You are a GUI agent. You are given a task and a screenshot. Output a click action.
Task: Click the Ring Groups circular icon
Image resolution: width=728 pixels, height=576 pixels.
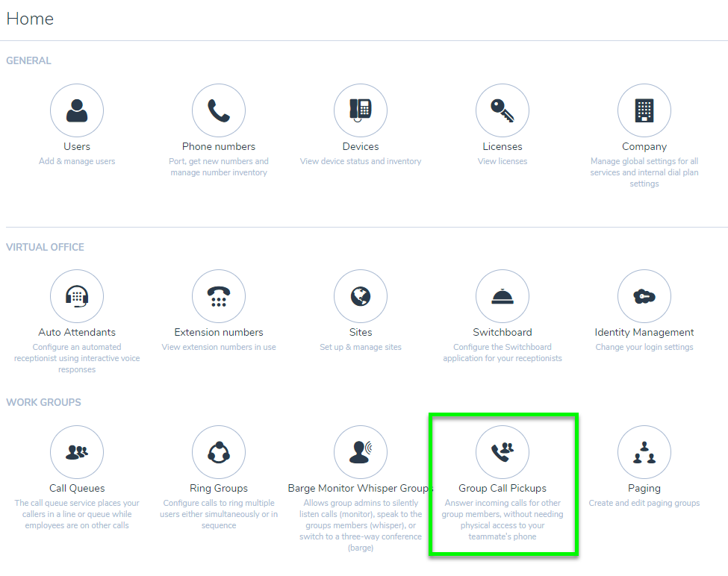point(219,452)
